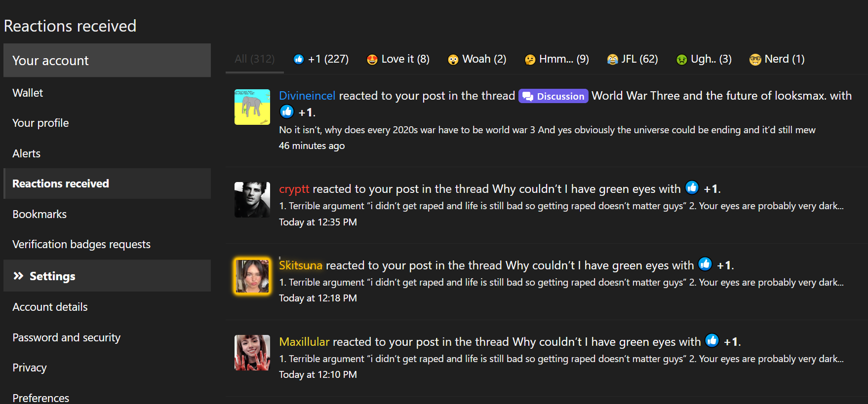The image size is (868, 404).
Task: Click the purple Discussion prefix badge
Action: pyautogui.click(x=553, y=96)
